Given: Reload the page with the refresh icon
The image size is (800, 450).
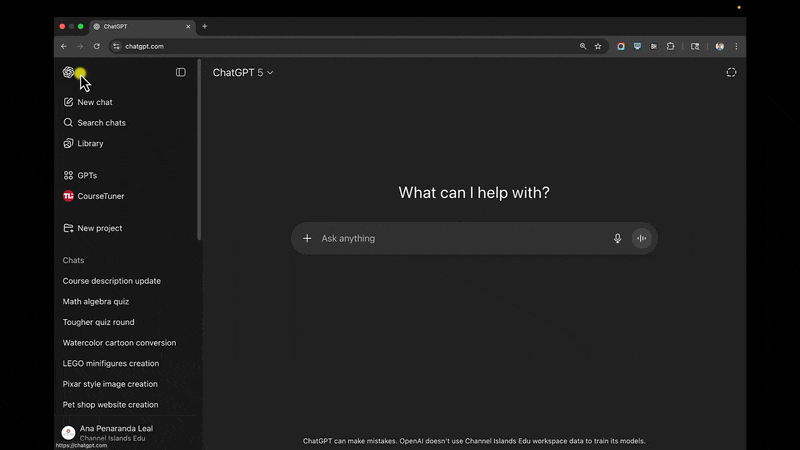Looking at the screenshot, I should 96,46.
